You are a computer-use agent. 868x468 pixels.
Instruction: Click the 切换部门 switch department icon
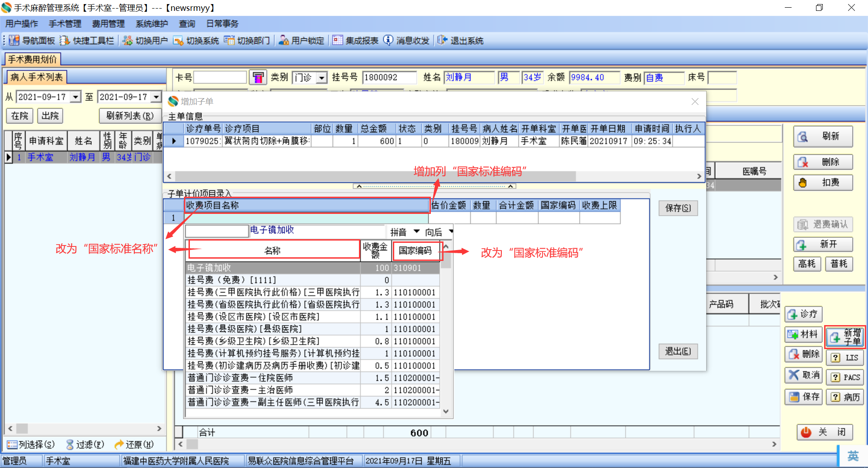[229, 41]
